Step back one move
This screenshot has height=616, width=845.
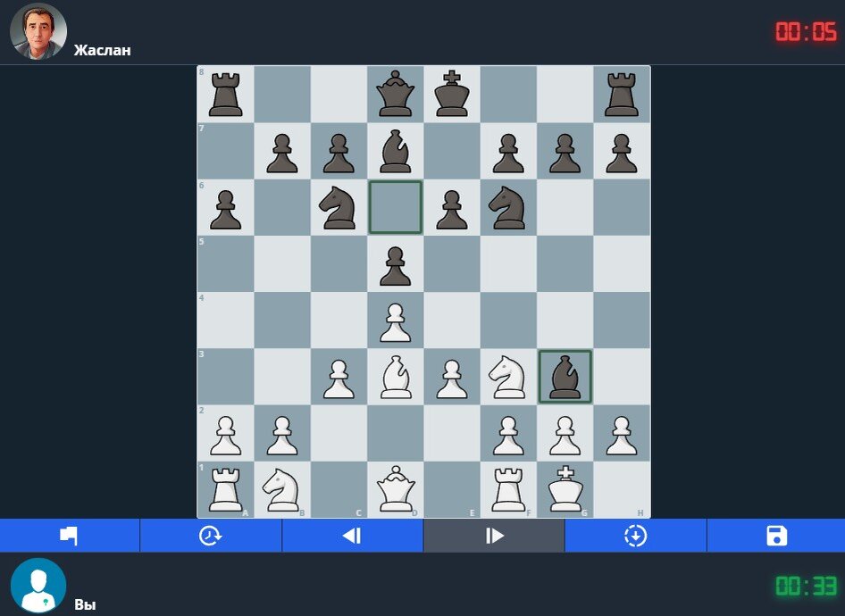coord(352,536)
